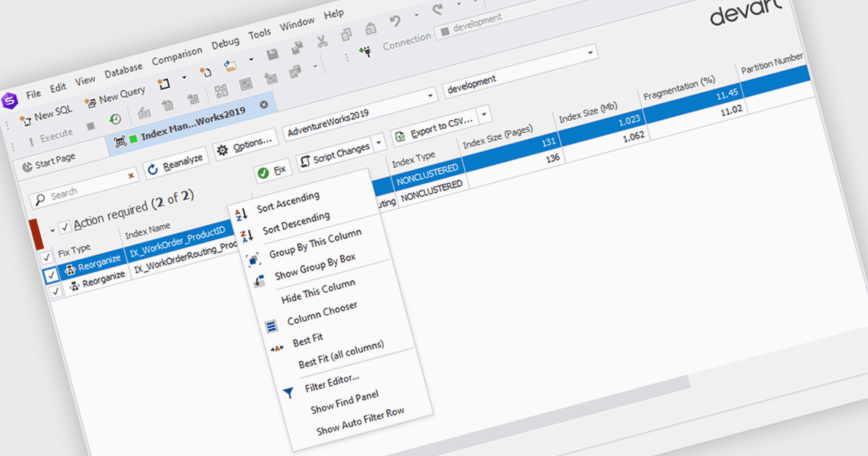Click the Execute toolbar button
Screen dimensions: 868x456
coord(49,135)
